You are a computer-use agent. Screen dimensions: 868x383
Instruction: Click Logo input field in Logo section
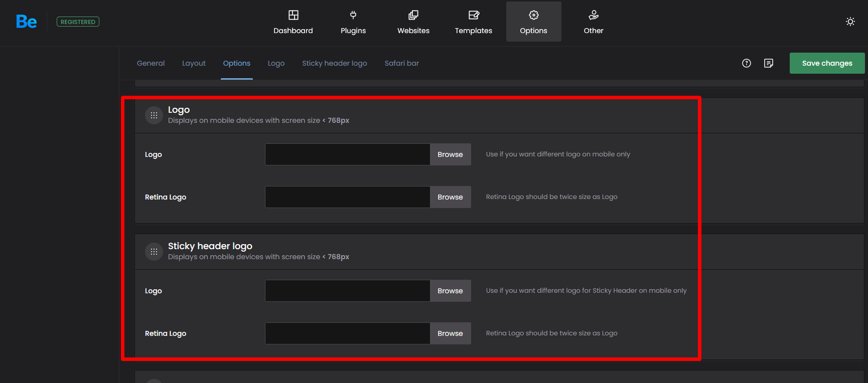point(348,154)
